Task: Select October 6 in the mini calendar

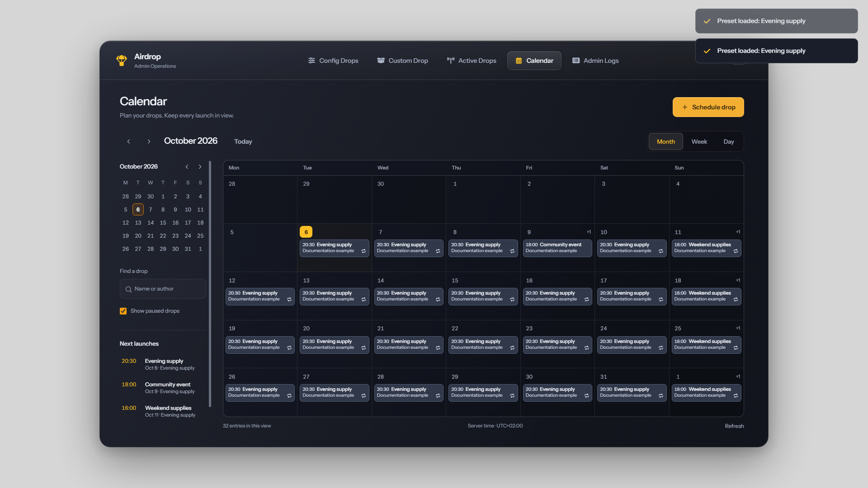Action: click(x=138, y=210)
